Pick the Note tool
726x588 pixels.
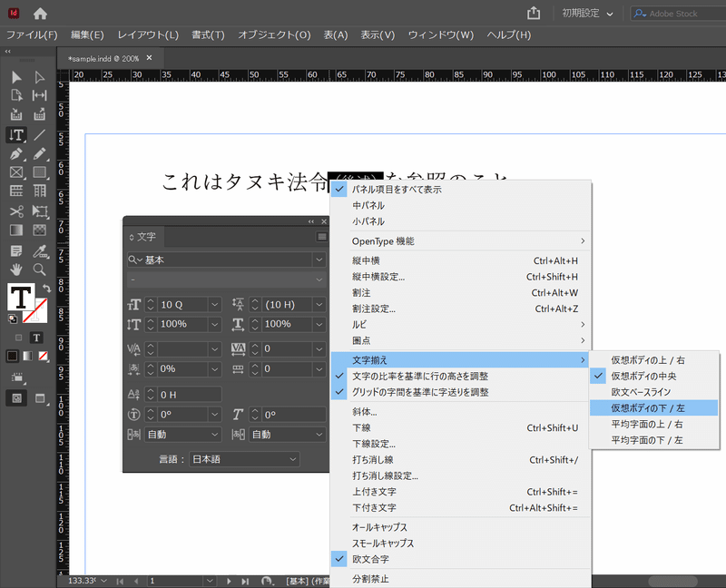[x=16, y=251]
